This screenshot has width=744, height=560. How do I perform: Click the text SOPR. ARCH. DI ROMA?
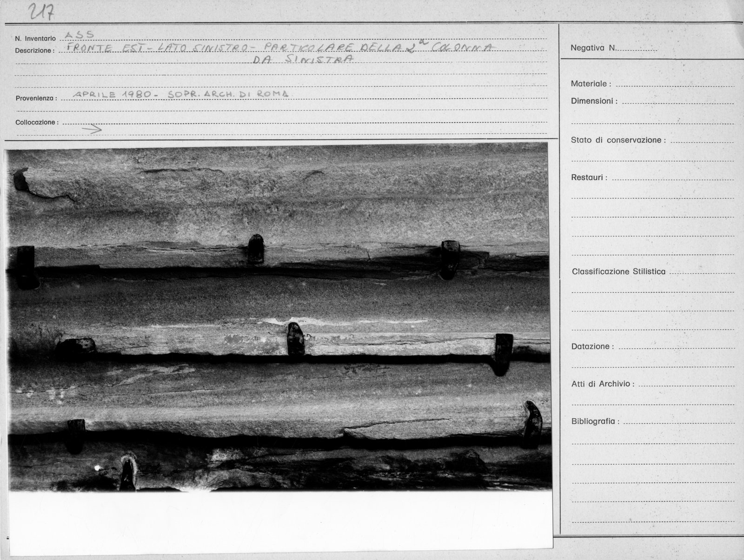(x=228, y=94)
